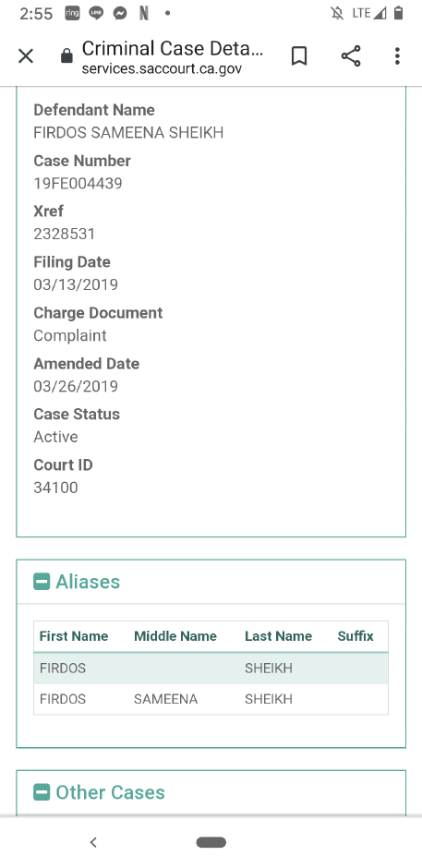Collapse the Aliases section
This screenshot has height=868, width=422.
[x=42, y=582]
